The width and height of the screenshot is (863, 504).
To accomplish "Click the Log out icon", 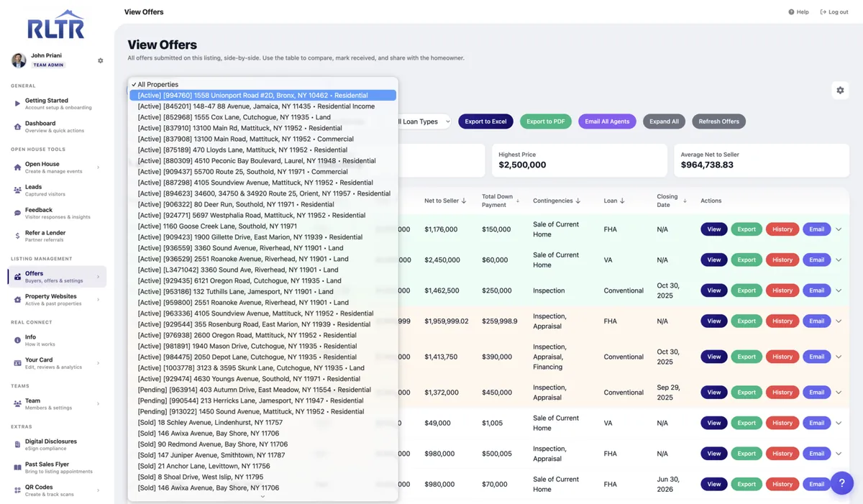I will (x=823, y=12).
